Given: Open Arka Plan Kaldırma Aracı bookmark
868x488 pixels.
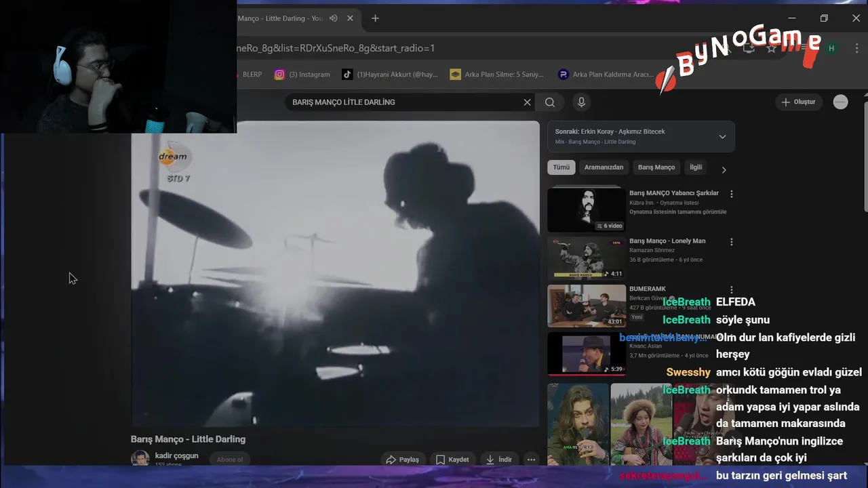Looking at the screenshot, I should (606, 75).
